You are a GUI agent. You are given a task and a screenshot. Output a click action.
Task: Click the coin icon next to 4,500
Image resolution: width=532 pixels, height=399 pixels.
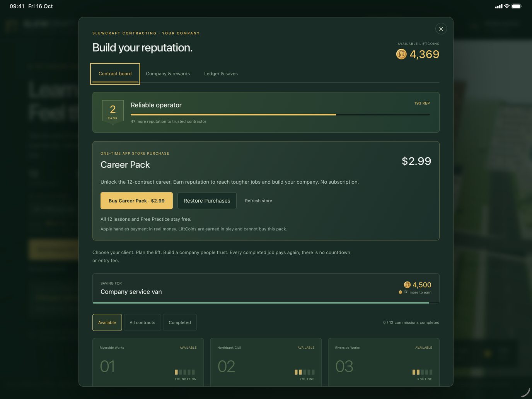coord(407,285)
